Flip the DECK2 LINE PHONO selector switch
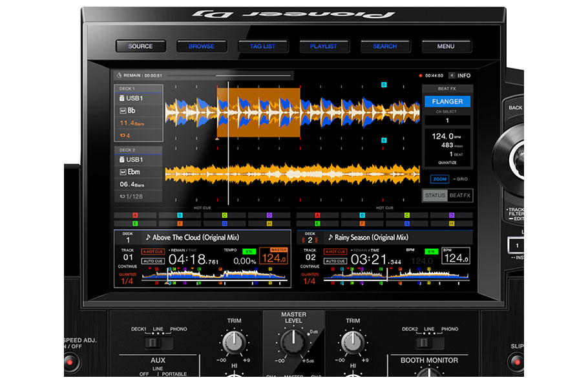588x382 pixels. (430, 343)
